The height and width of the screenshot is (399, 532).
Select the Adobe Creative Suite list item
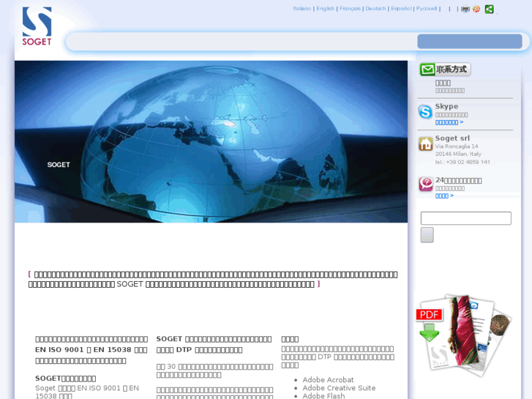coord(339,388)
